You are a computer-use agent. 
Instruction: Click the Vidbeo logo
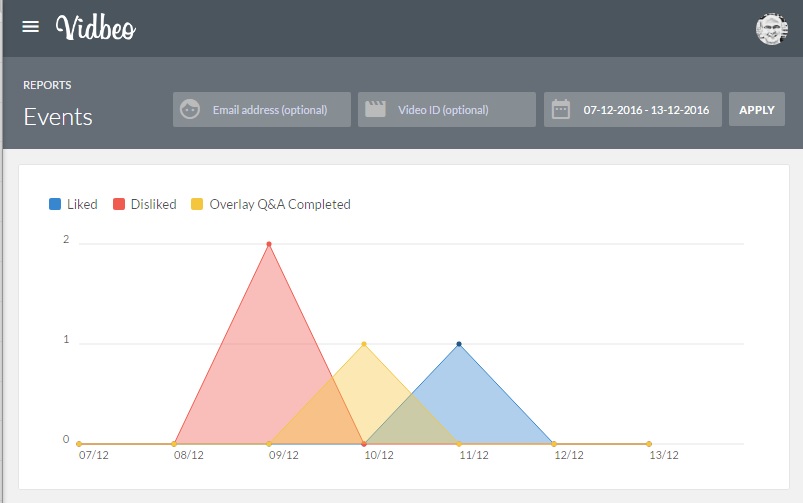point(96,27)
